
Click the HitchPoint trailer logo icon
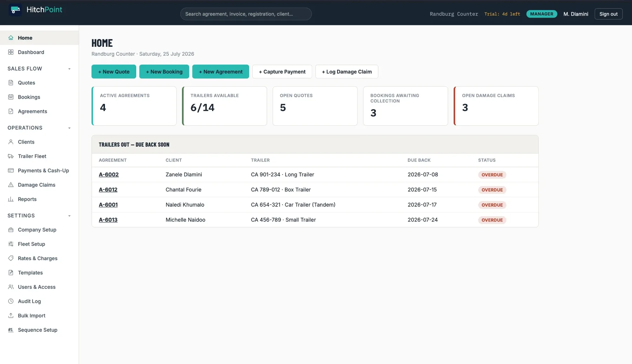click(x=15, y=10)
